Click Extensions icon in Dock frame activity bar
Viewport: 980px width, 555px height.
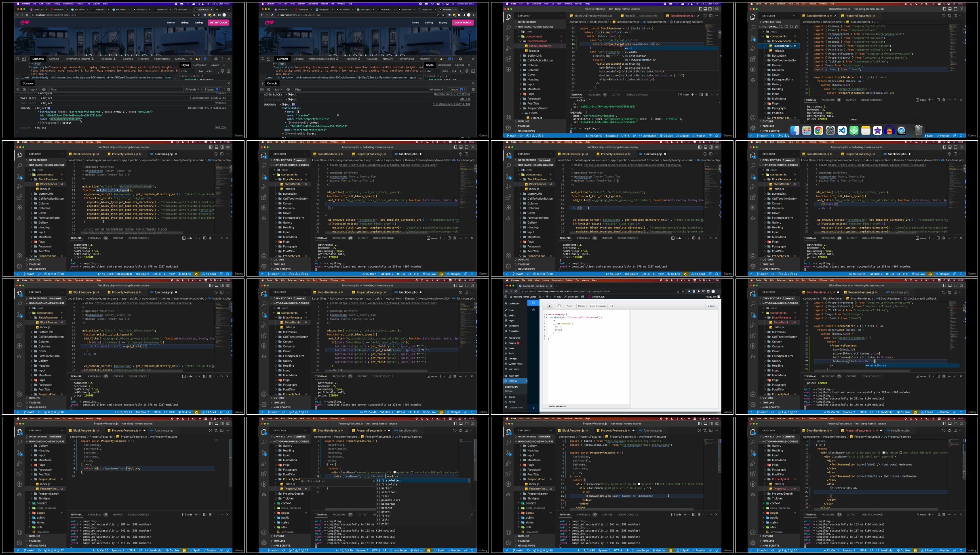753,59
